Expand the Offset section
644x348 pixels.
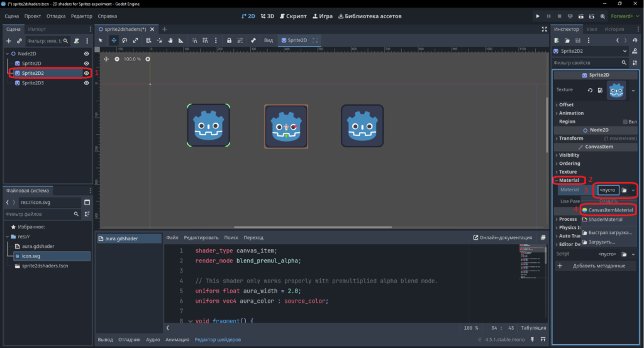pos(566,104)
